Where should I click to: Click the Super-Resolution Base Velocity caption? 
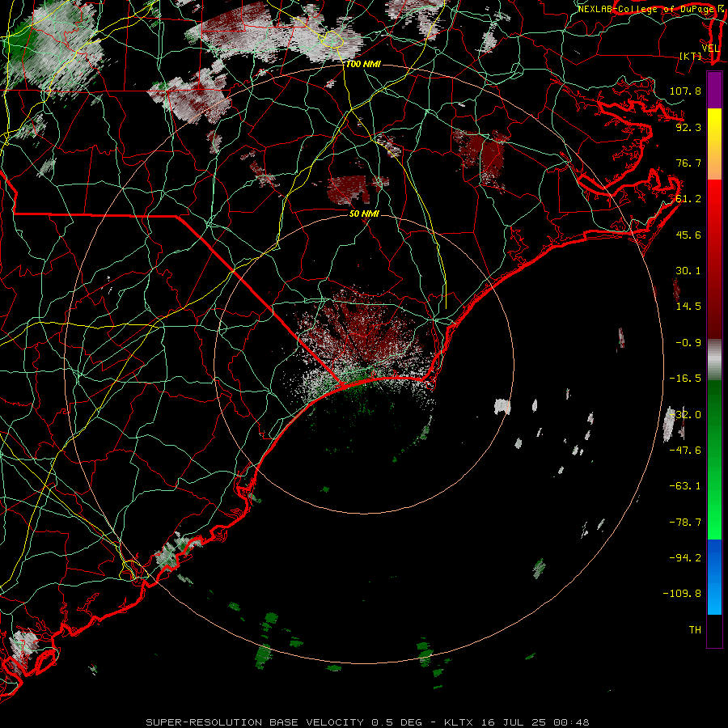368,722
